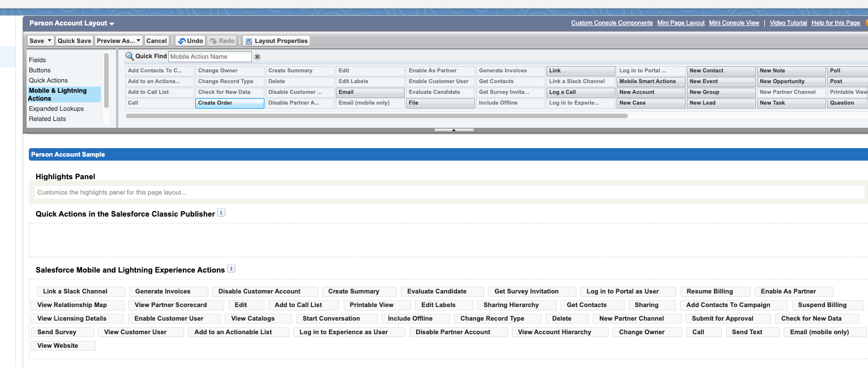Select the New Opportunity palette item

point(792,81)
